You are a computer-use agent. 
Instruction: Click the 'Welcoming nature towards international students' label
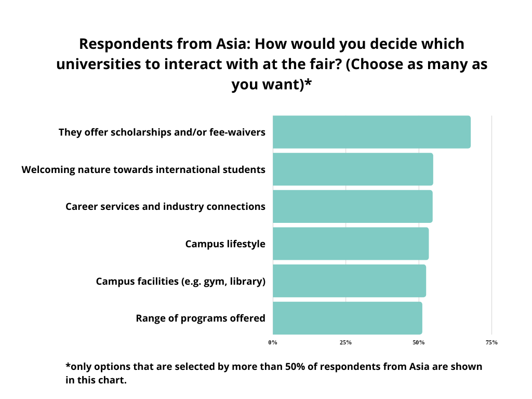coord(143,169)
